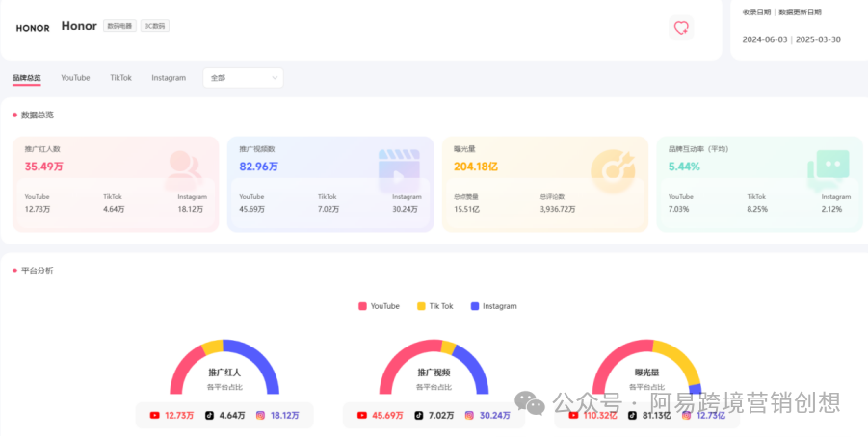Switch to the Instagram tab

[169, 78]
